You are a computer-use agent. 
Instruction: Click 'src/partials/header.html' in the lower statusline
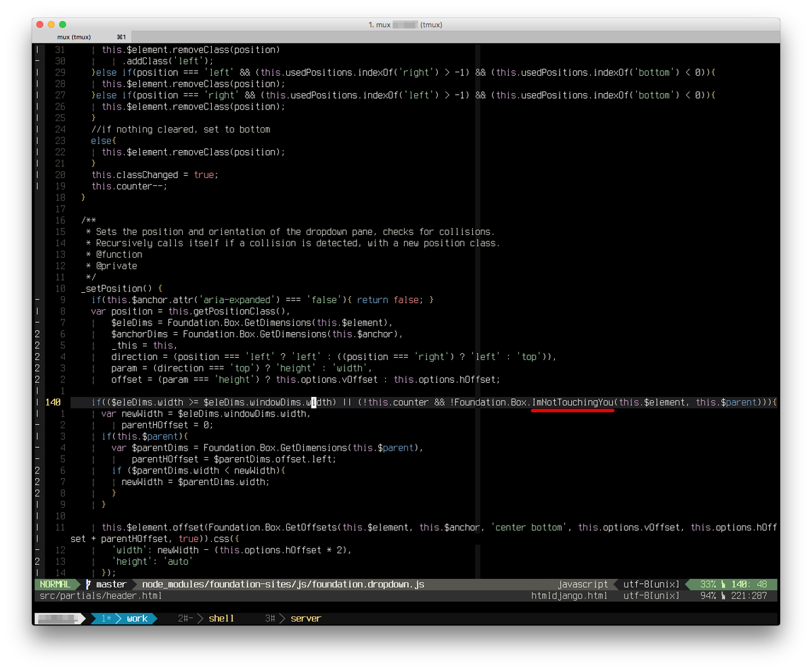click(101, 595)
